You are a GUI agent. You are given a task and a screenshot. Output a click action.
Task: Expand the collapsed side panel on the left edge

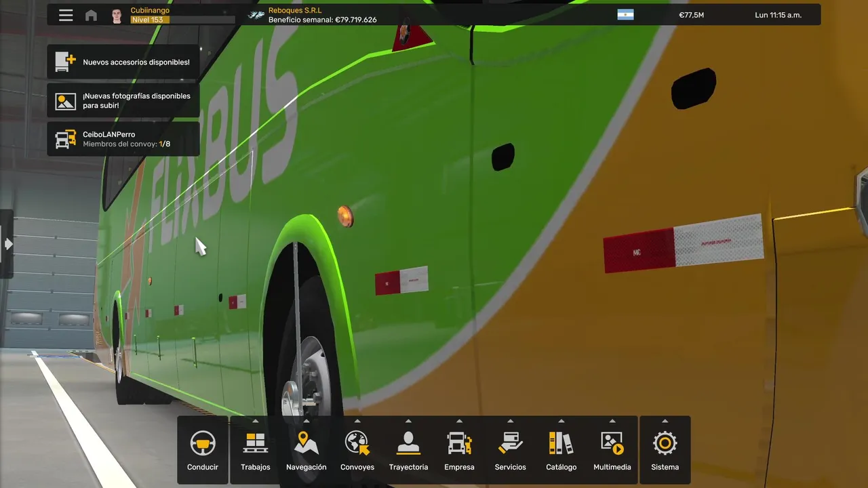(7, 244)
